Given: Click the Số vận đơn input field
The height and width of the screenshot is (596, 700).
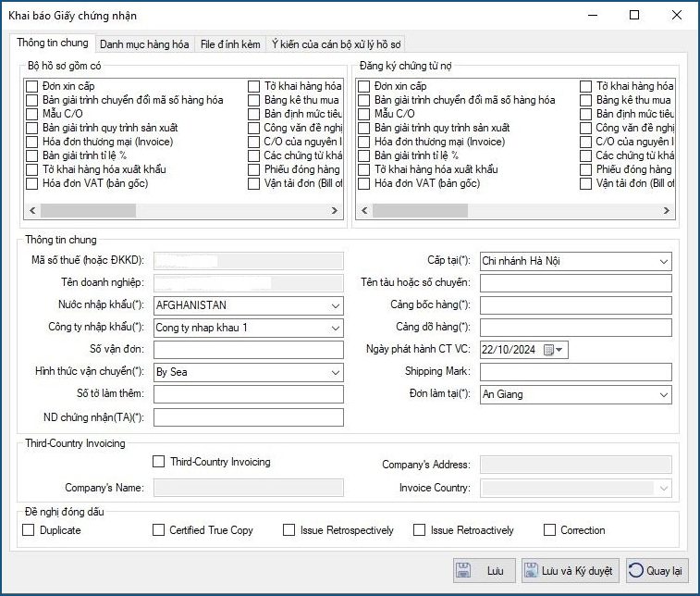Looking at the screenshot, I should tap(249, 350).
